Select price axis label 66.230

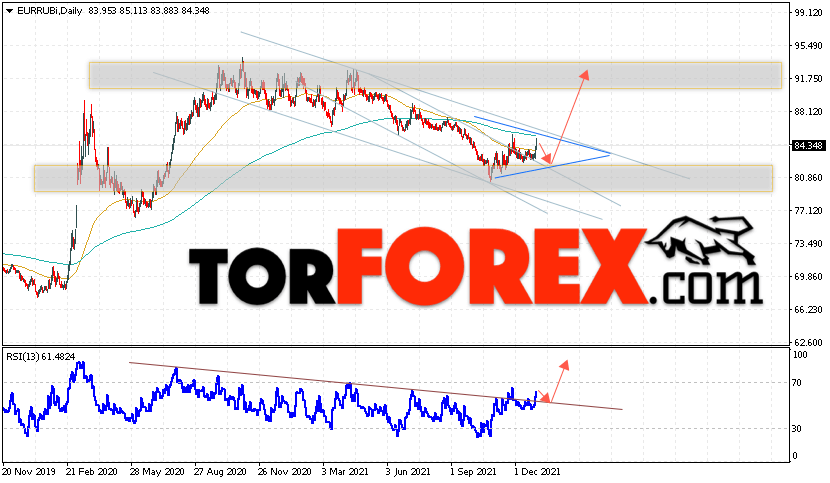(x=808, y=309)
